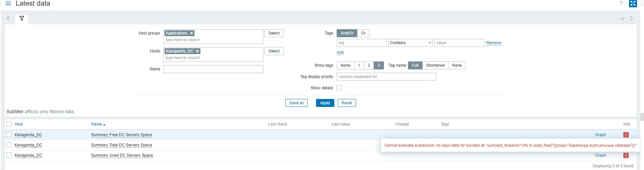Open error info icon for Summary Used row

(626, 155)
